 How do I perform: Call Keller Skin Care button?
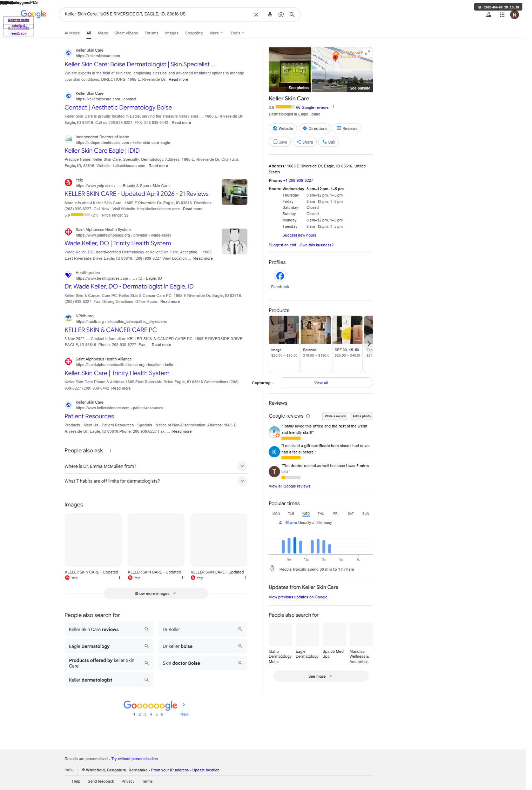point(329,142)
